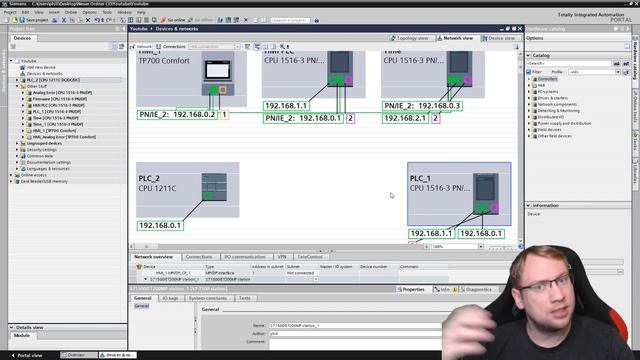Open the IO communication tab
The image size is (640, 360).
tap(245, 257)
